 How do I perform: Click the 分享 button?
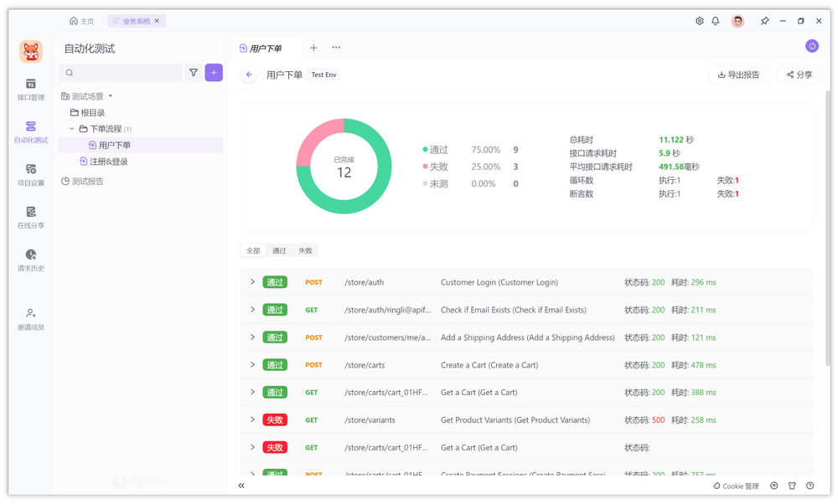(799, 75)
